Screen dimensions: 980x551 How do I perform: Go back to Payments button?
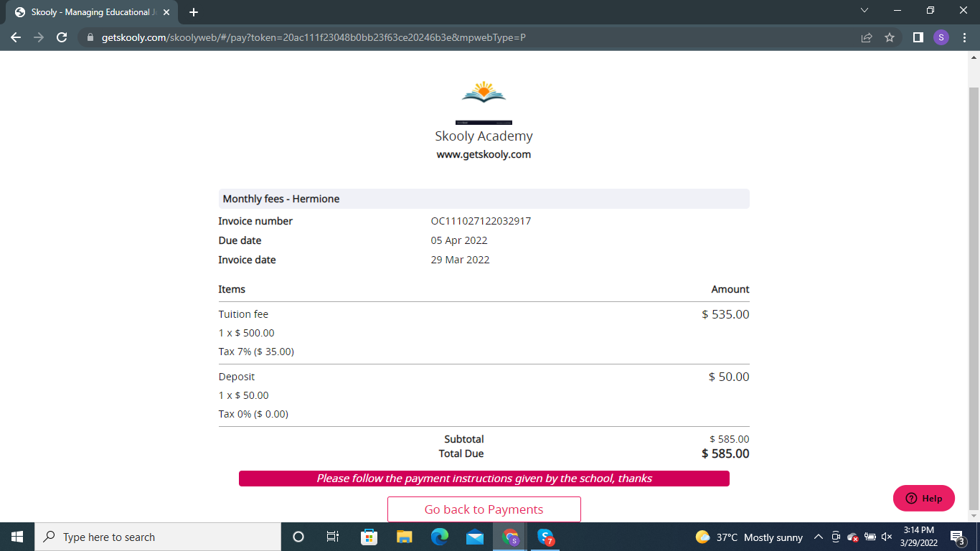(484, 509)
